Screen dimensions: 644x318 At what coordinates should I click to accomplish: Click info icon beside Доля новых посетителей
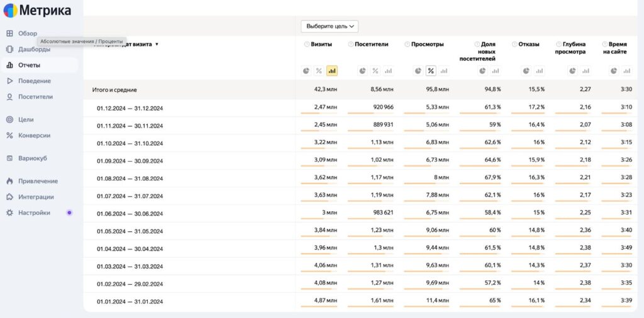click(x=477, y=45)
